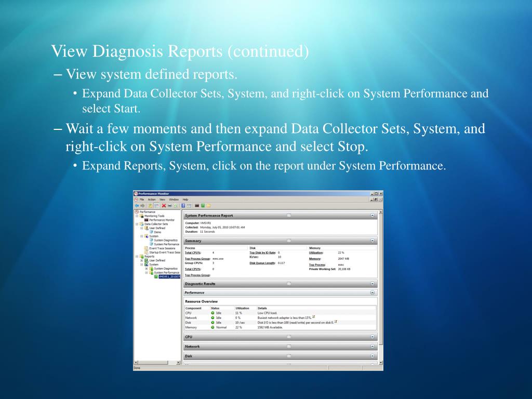Viewport: 532px width, 399px height.
Task: Open the Help menu
Action: click(x=185, y=199)
